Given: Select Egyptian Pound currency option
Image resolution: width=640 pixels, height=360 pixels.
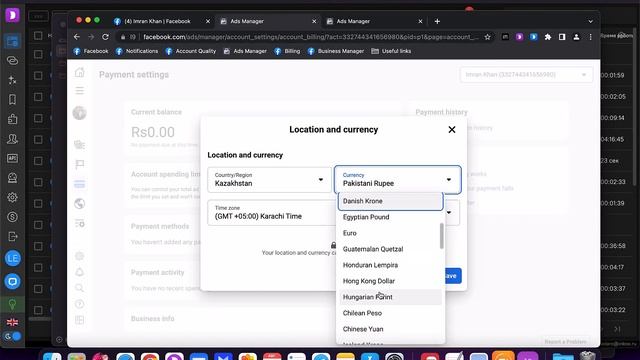Looking at the screenshot, I should pyautogui.click(x=391, y=217).
